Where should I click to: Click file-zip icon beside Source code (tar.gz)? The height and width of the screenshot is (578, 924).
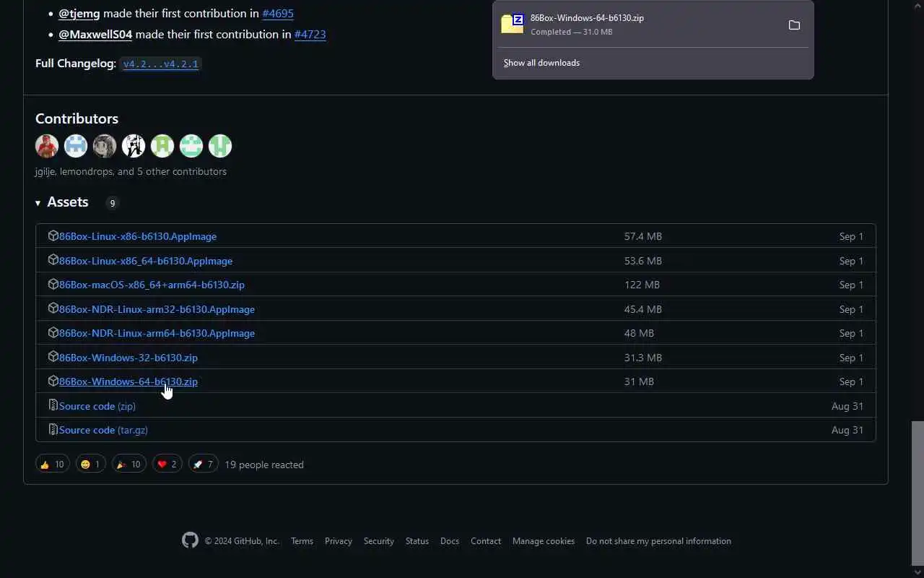click(x=53, y=429)
